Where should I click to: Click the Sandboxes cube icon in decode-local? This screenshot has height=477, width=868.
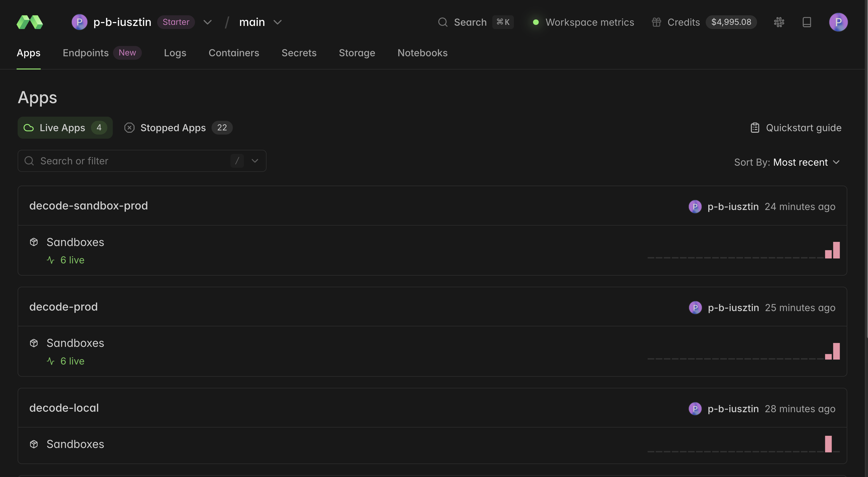tap(34, 444)
